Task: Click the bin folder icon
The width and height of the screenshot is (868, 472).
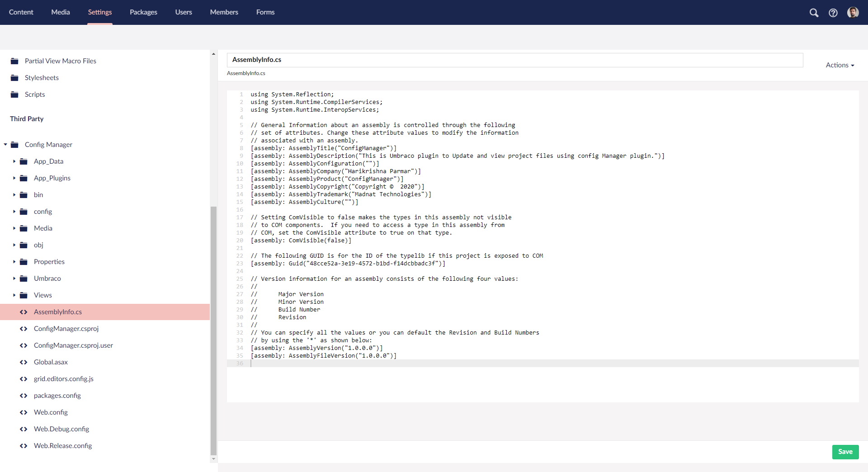Action: click(24, 195)
